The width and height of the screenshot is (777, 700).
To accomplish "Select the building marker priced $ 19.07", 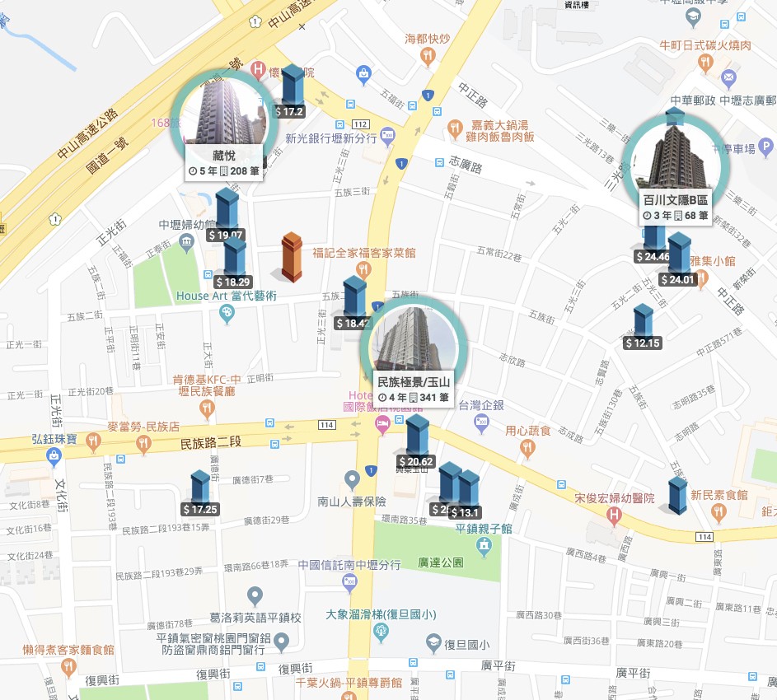I will coord(227,208).
